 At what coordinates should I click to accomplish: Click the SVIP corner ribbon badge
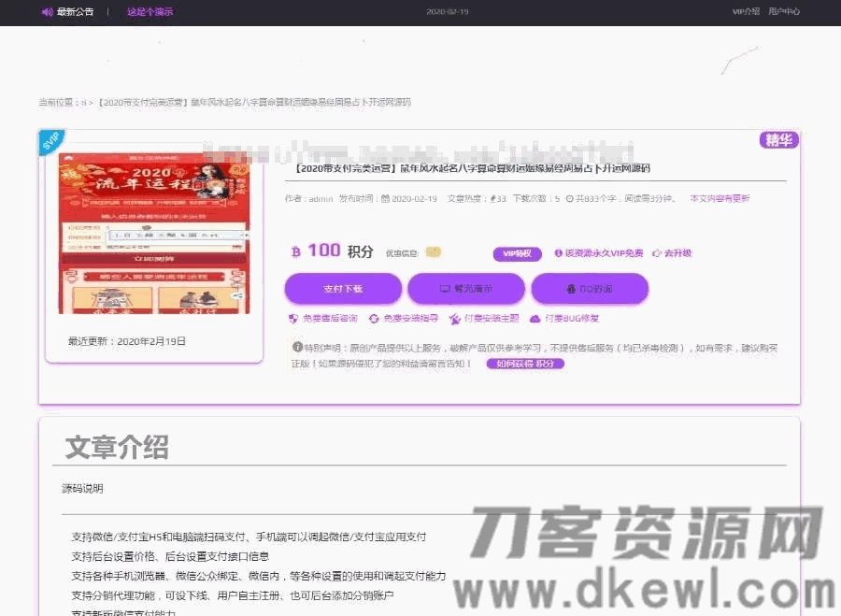(52, 142)
